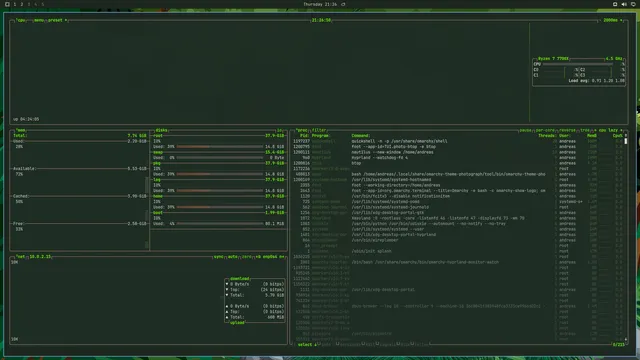Viewport: 640px width, 360px height.
Task: Click the boot disk Used 4% bar
Action: click(220, 224)
